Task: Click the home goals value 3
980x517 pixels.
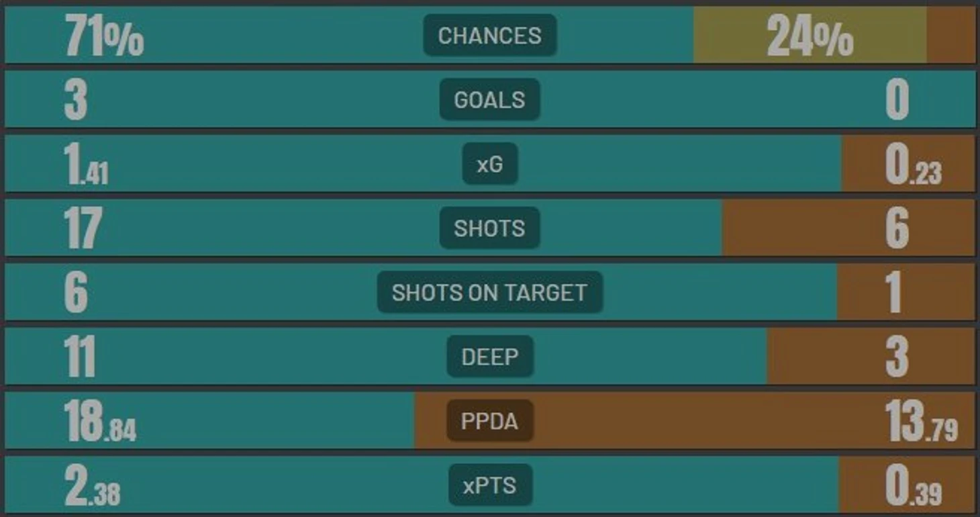Action: (x=76, y=100)
